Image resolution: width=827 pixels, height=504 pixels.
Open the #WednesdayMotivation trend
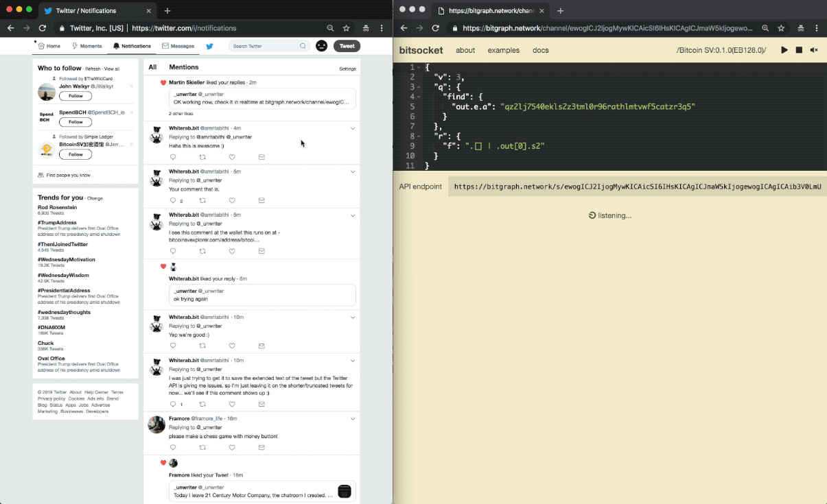67,259
